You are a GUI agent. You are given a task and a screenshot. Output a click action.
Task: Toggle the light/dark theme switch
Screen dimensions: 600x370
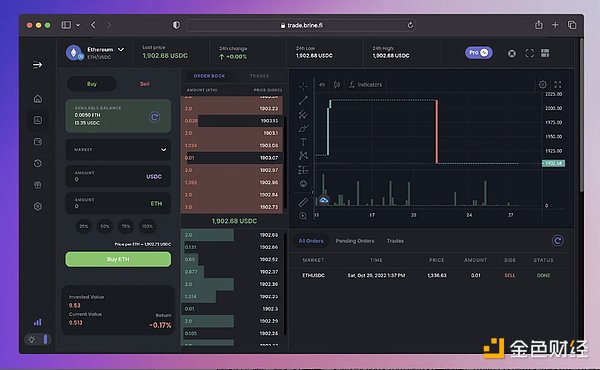click(38, 339)
